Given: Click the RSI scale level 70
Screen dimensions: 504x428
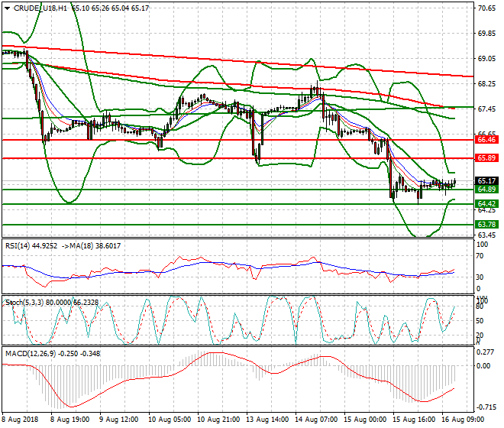Looking at the screenshot, I should pos(480,256).
